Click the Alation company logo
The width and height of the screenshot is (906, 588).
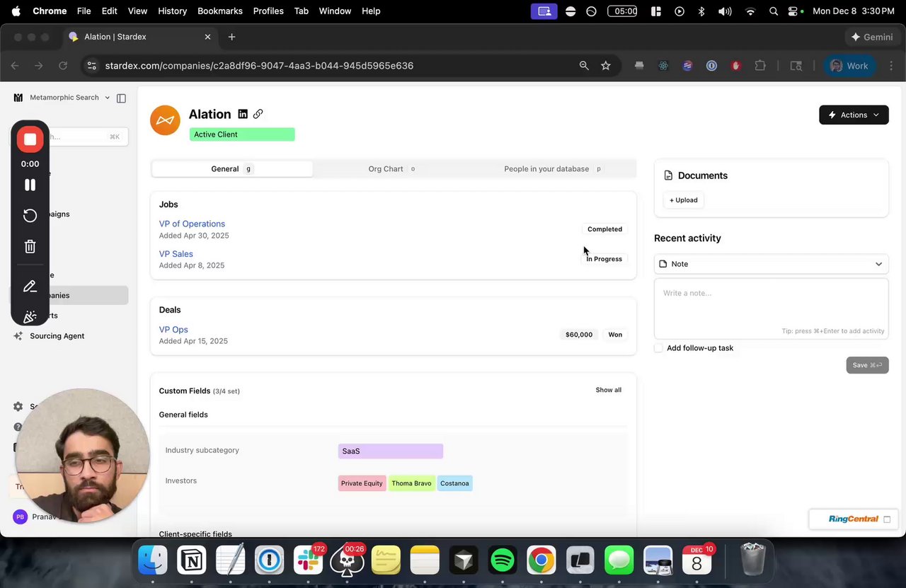(165, 120)
